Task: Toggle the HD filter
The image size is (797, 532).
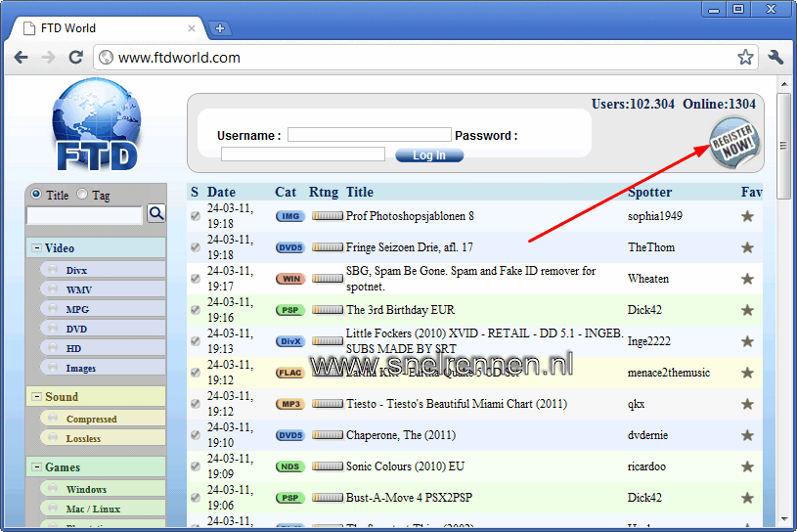Action: tap(104, 348)
